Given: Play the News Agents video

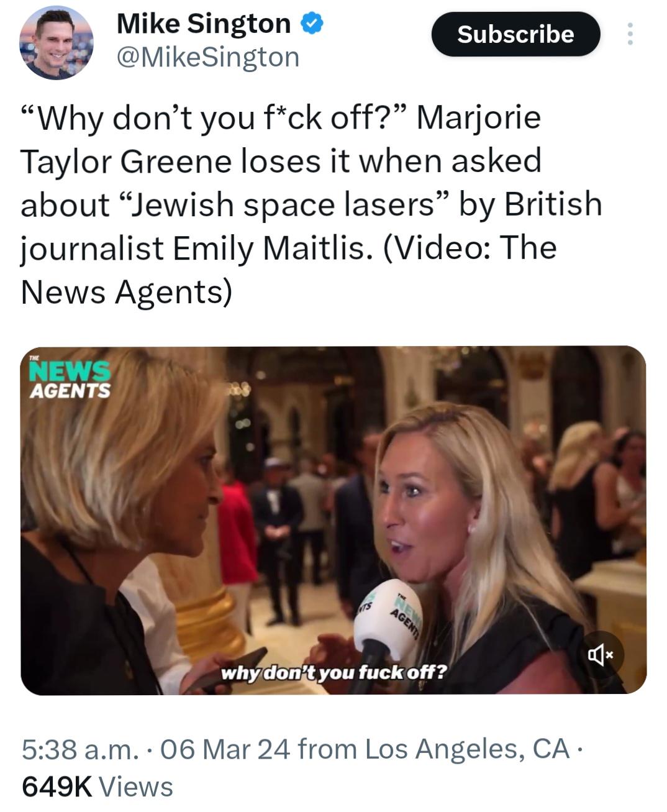Looking at the screenshot, I should [x=333, y=520].
